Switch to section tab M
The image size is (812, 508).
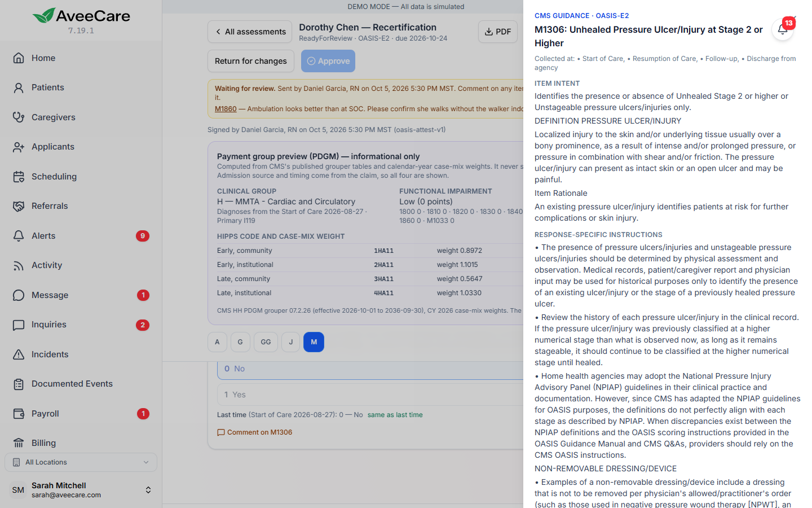[x=314, y=342]
